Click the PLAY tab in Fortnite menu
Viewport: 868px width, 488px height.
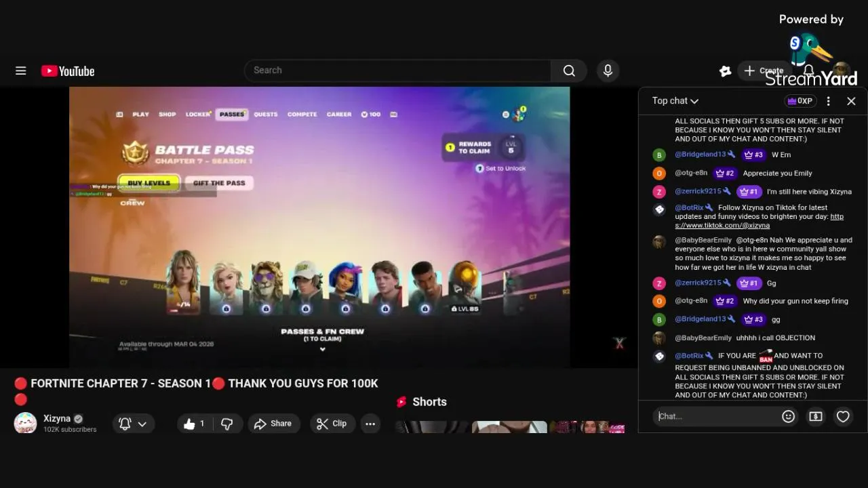140,115
